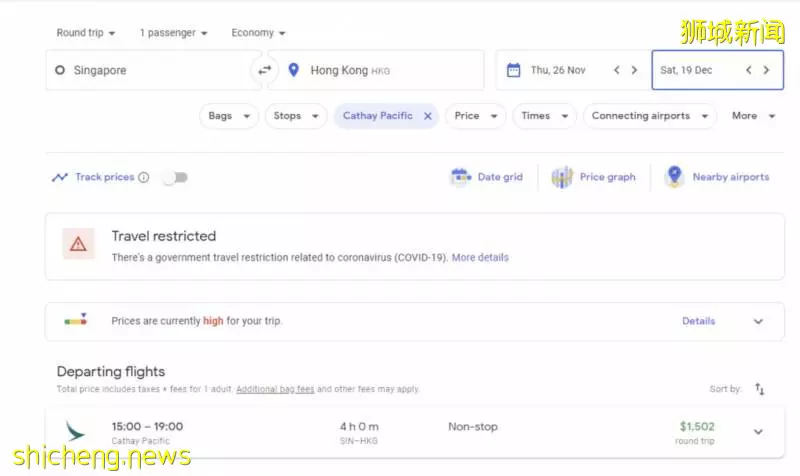Viewport: 800px width, 476px height.
Task: Open the Times filter dropdown
Action: (544, 116)
